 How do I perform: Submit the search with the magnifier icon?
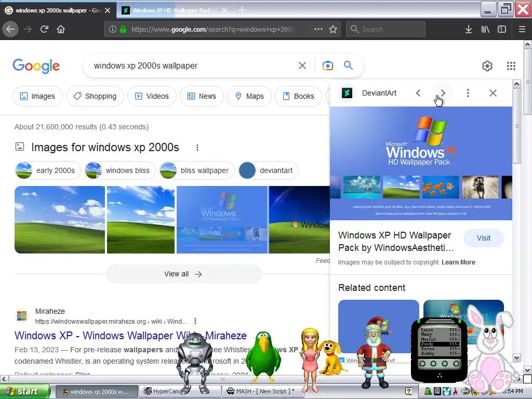349,65
